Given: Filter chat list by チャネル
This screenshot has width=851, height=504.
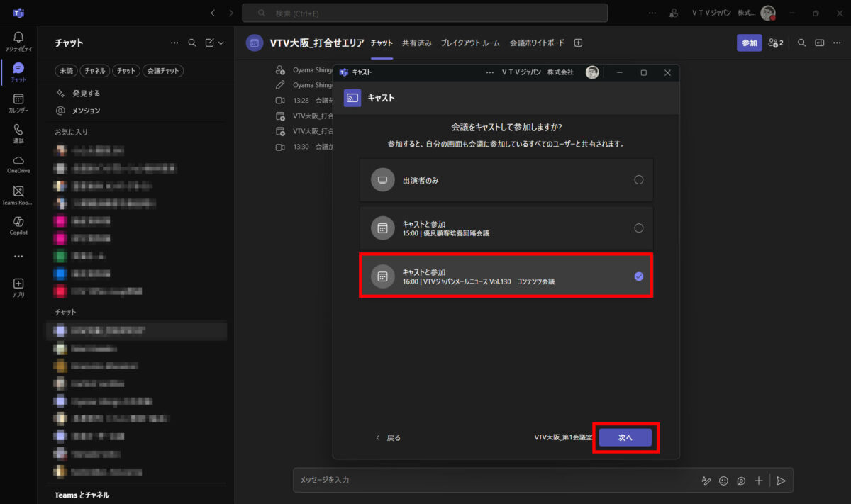Looking at the screenshot, I should click(x=94, y=71).
